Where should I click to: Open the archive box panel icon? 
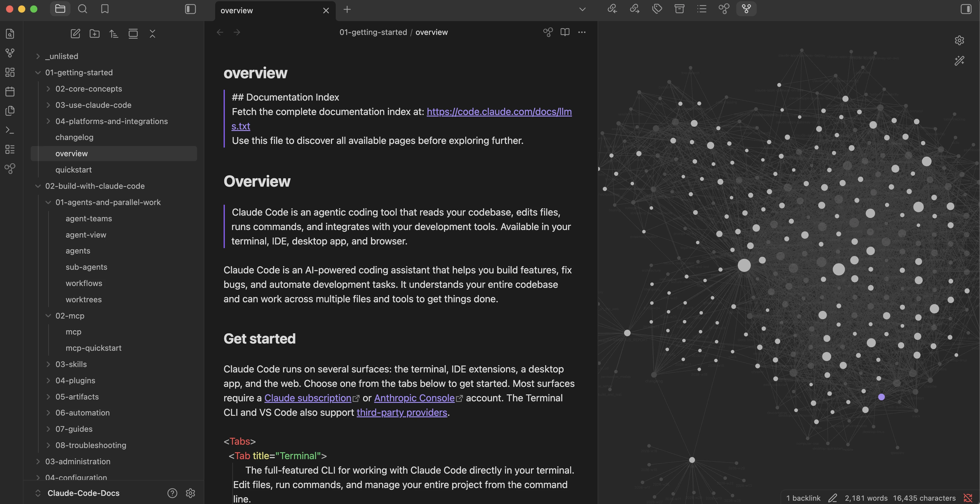[x=680, y=9]
